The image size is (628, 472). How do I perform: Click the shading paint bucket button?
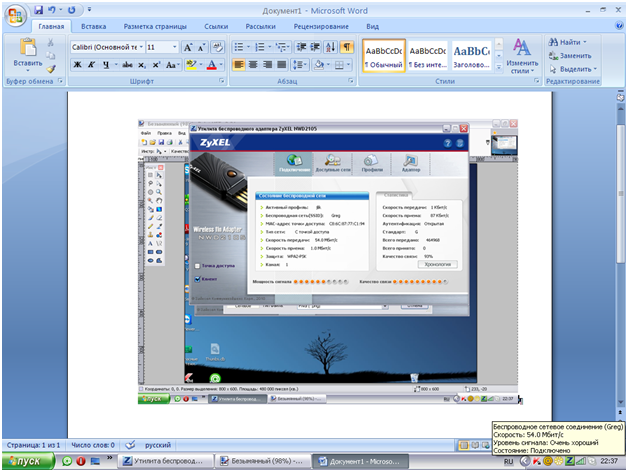319,65
